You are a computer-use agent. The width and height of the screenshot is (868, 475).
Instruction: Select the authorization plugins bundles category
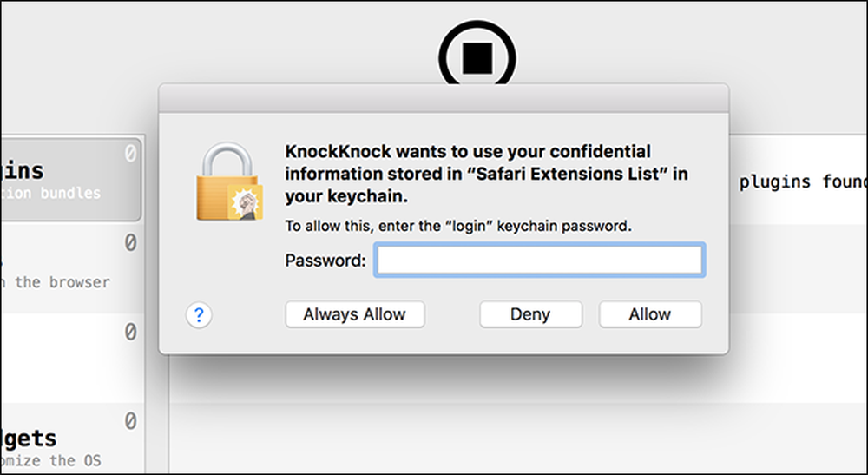[71, 180]
